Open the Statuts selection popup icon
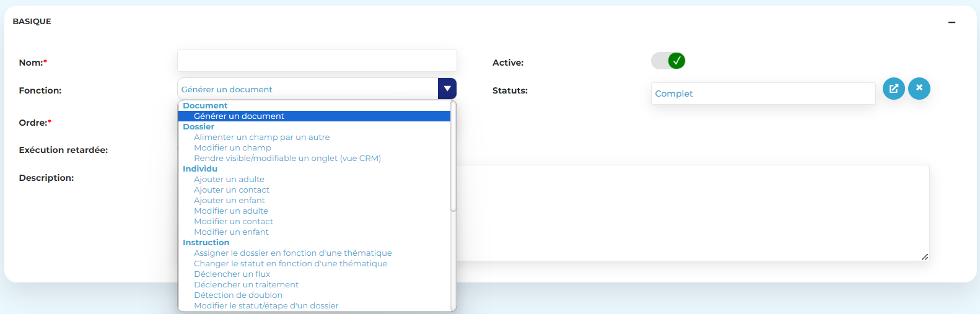Screen dimensions: 980x314 [893, 89]
